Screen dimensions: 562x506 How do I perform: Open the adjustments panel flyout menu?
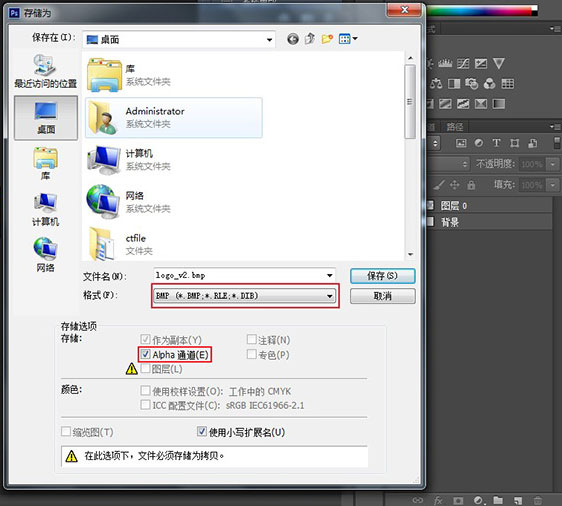[x=555, y=28]
